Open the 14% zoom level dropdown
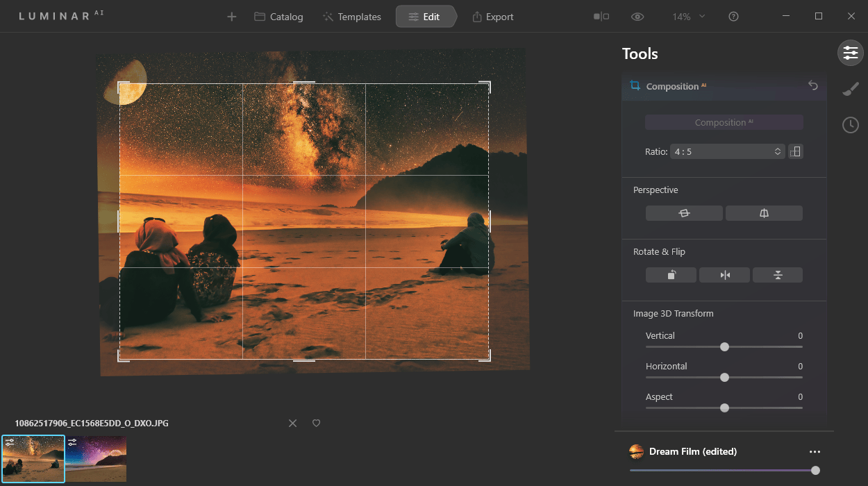The height and width of the screenshot is (486, 868). pyautogui.click(x=688, y=17)
